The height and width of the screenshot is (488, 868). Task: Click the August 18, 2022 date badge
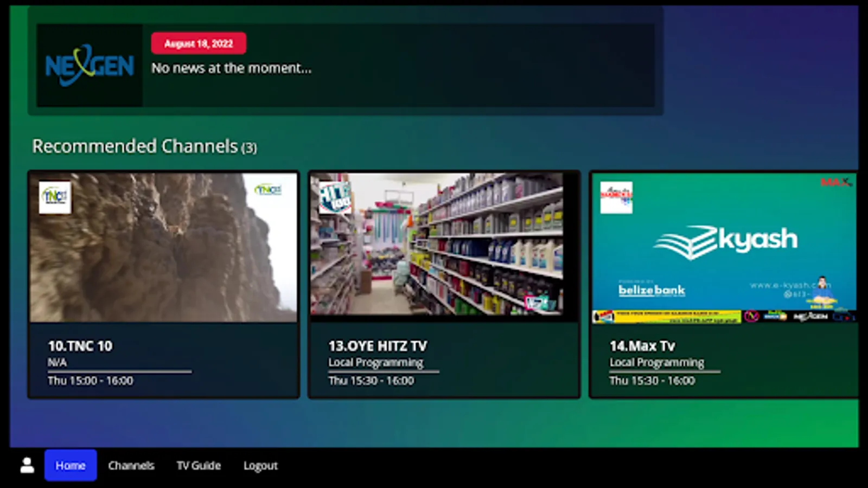click(x=199, y=43)
